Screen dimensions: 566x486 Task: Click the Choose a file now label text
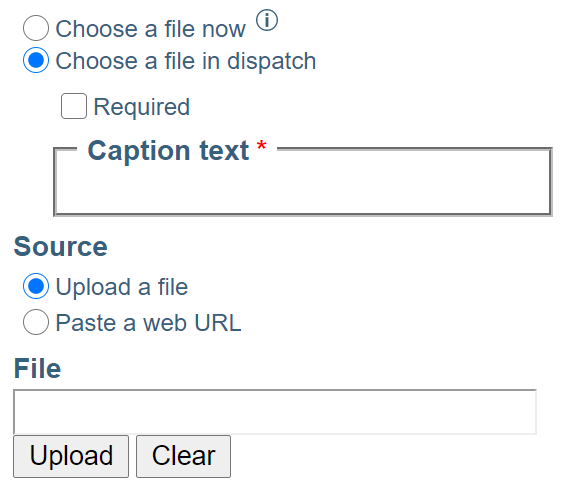pos(151,29)
